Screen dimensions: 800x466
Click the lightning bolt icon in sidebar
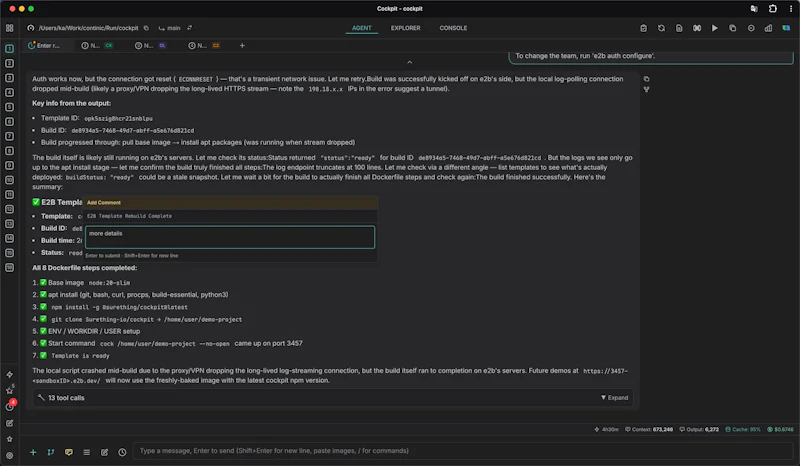(10, 374)
